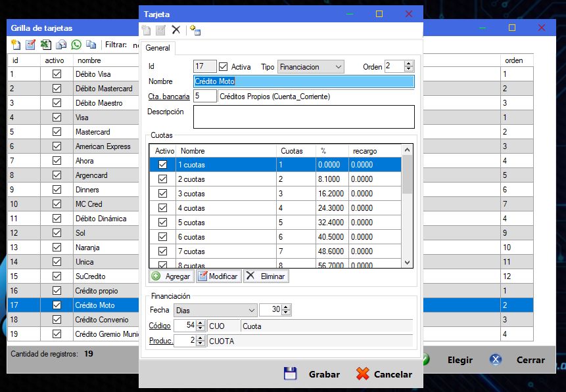Click the copy icon beside Filtrar
The width and height of the screenshot is (566, 392).
pos(91,45)
